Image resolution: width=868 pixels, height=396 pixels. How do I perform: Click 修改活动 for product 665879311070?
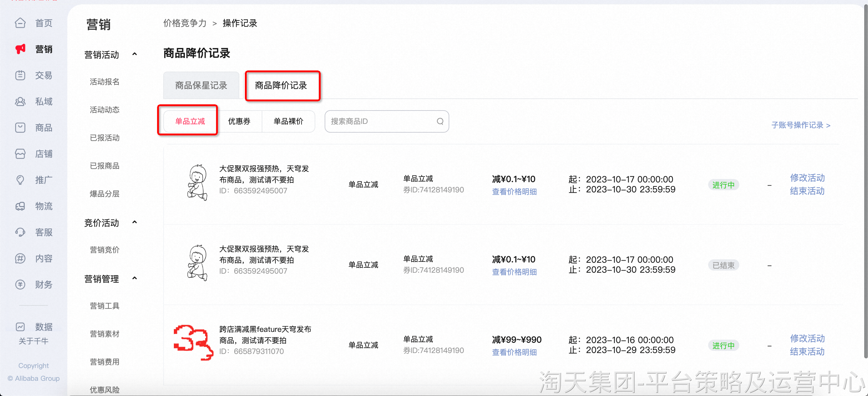807,338
